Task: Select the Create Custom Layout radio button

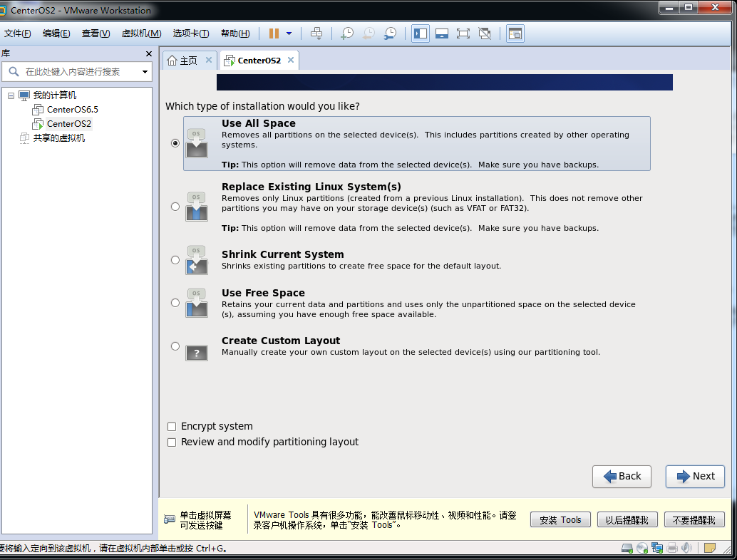Action: coord(175,346)
